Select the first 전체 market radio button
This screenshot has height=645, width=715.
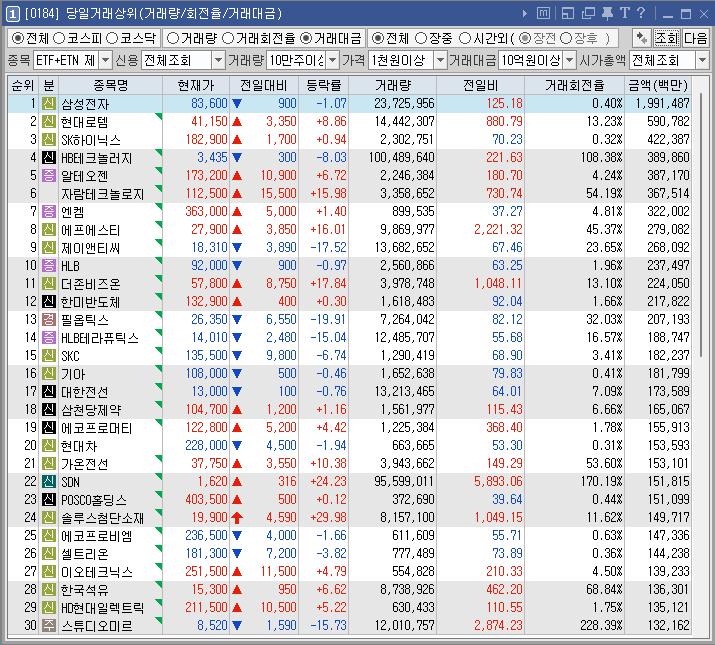(x=17, y=38)
